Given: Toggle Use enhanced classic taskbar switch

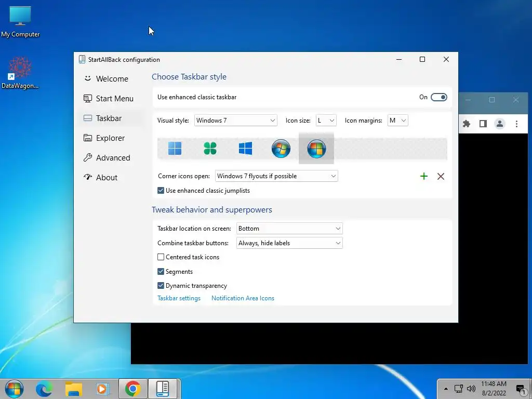Looking at the screenshot, I should click(x=439, y=97).
